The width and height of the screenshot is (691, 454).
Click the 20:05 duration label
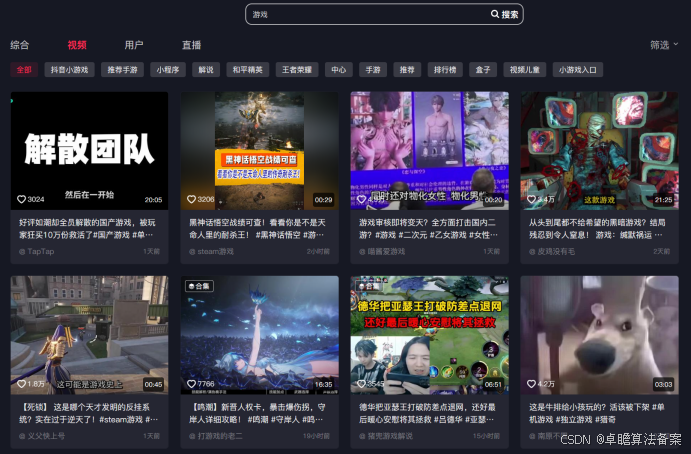(153, 200)
